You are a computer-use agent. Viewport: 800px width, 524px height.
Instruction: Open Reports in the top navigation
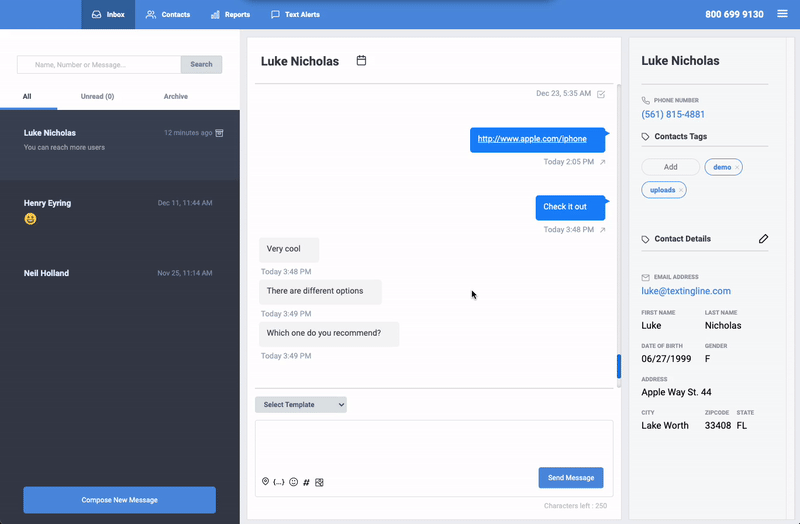pos(230,14)
